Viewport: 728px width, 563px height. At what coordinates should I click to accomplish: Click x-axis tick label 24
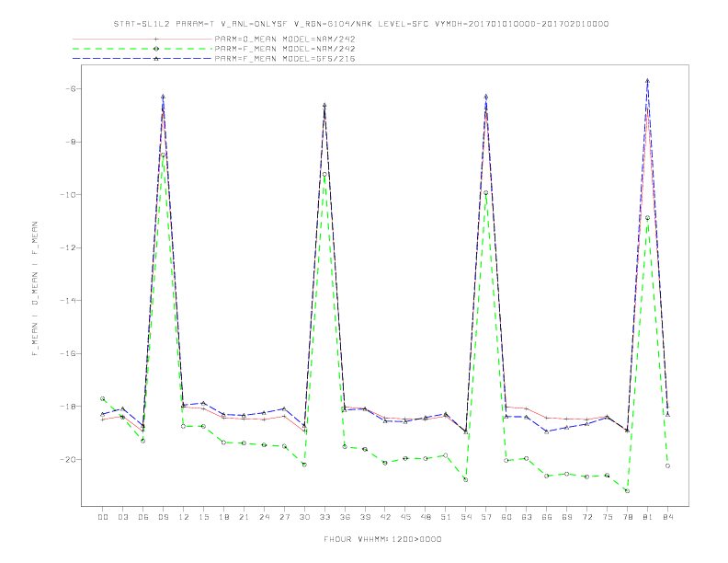[264, 517]
